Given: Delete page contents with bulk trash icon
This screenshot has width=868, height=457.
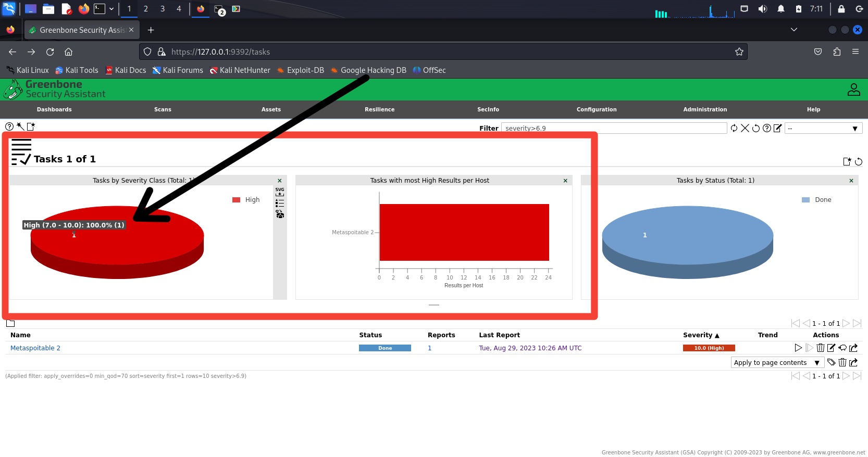Looking at the screenshot, I should [x=842, y=362].
